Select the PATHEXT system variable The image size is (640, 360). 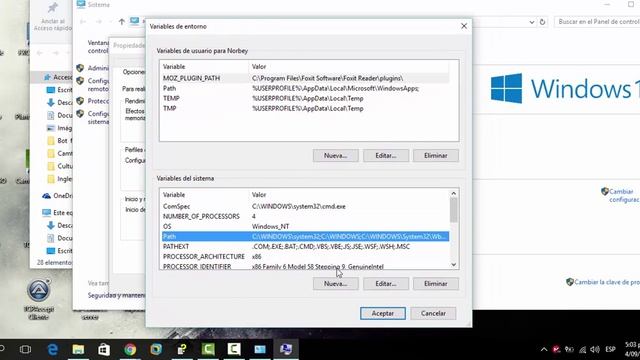[305, 247]
